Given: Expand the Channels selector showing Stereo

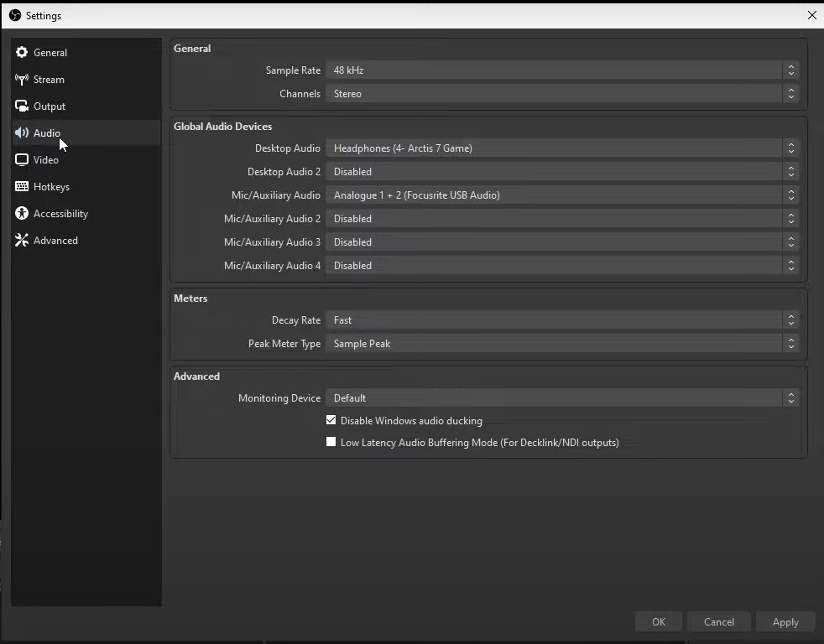Looking at the screenshot, I should [790, 94].
